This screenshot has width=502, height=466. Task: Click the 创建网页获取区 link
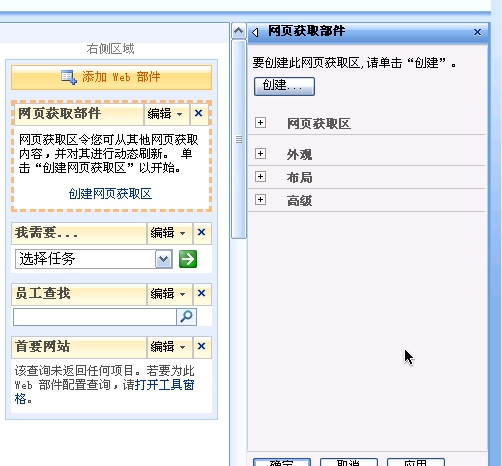click(110, 194)
